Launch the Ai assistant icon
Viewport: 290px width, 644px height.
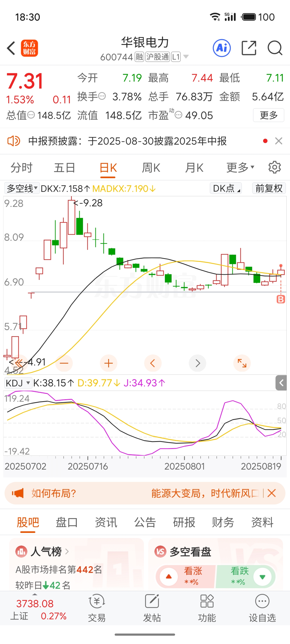click(x=222, y=48)
